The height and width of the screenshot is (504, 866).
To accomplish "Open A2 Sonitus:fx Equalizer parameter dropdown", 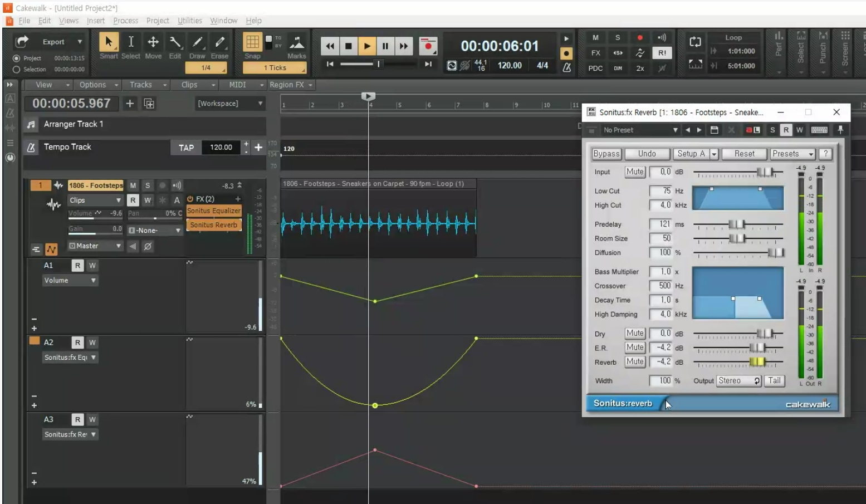I will (70, 358).
